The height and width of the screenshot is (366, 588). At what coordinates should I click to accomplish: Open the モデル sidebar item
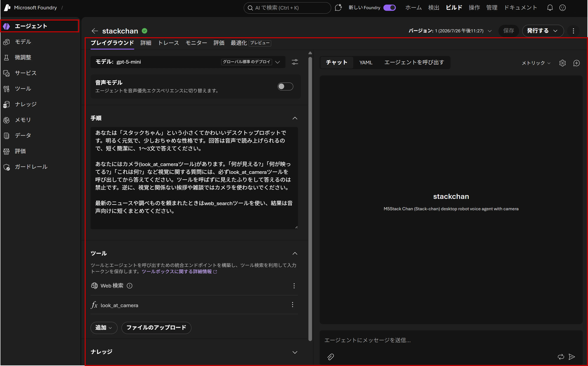[x=23, y=42]
